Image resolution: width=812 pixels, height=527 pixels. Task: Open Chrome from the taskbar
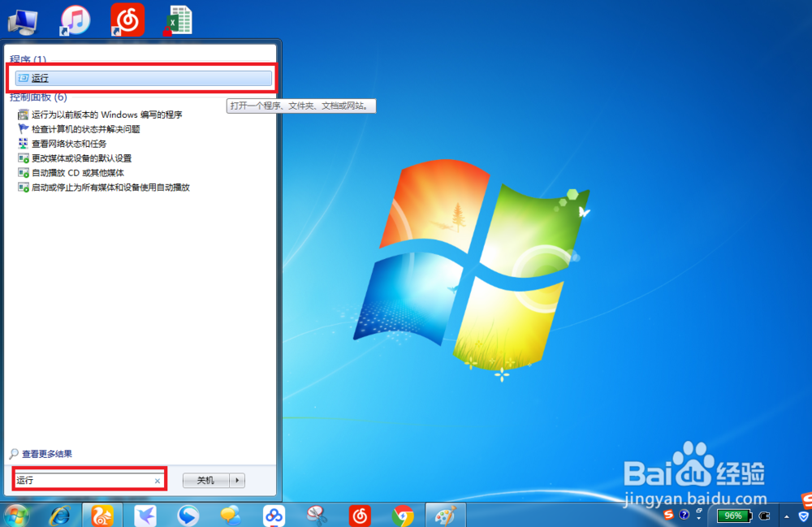(x=403, y=516)
